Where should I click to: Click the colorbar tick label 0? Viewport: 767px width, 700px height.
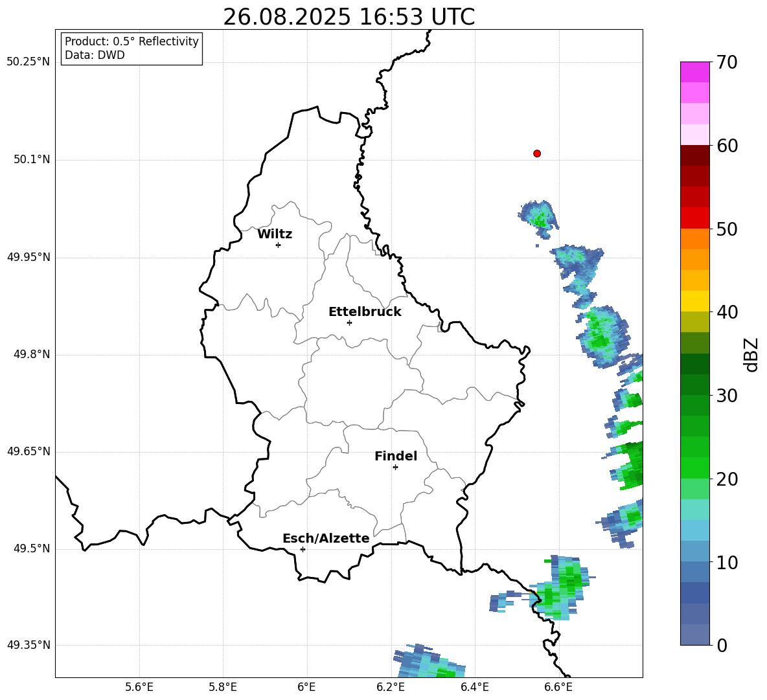coord(722,645)
